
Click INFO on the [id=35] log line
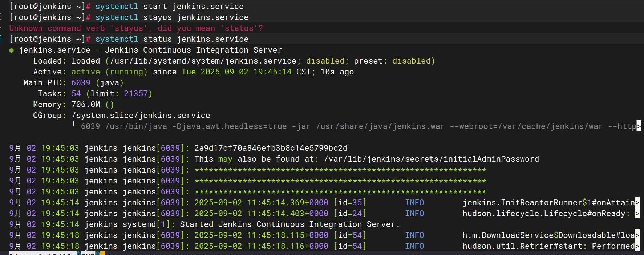coord(414,203)
